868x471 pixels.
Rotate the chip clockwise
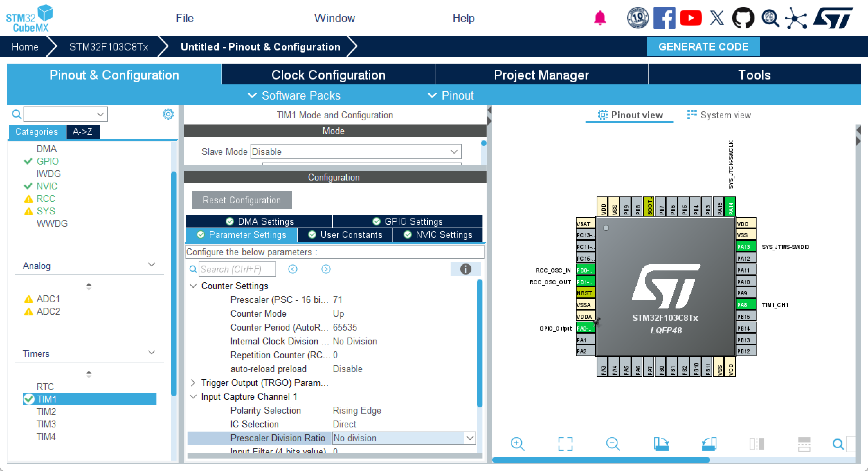(661, 444)
